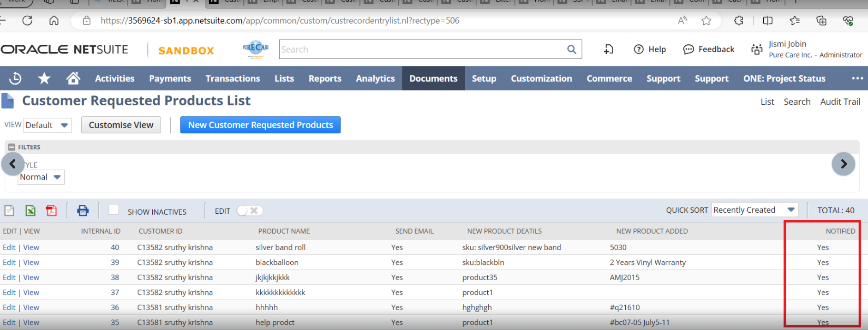This screenshot has width=868, height=330.
Task: Click the global Search input field
Action: 422,49
